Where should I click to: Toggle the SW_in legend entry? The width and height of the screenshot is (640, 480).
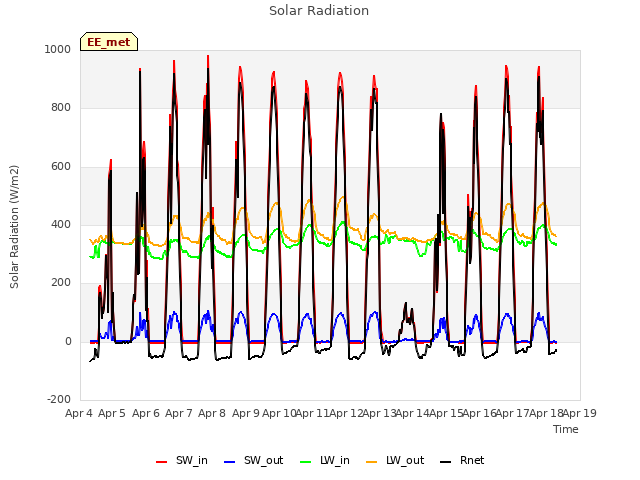(182, 460)
